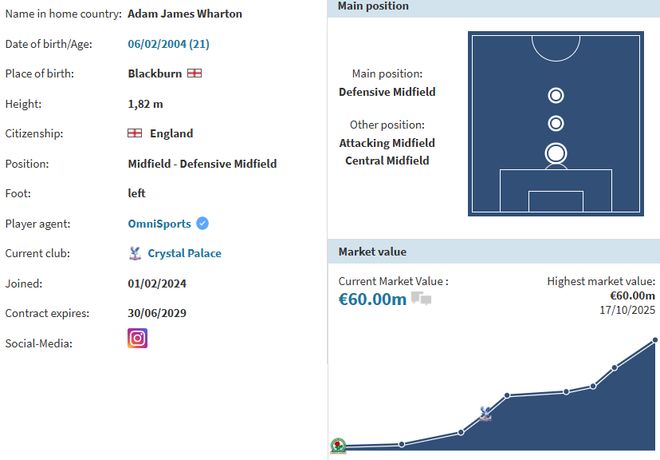660x460 pixels.
Task: Click the second data point on value chart
Action: pos(401,444)
